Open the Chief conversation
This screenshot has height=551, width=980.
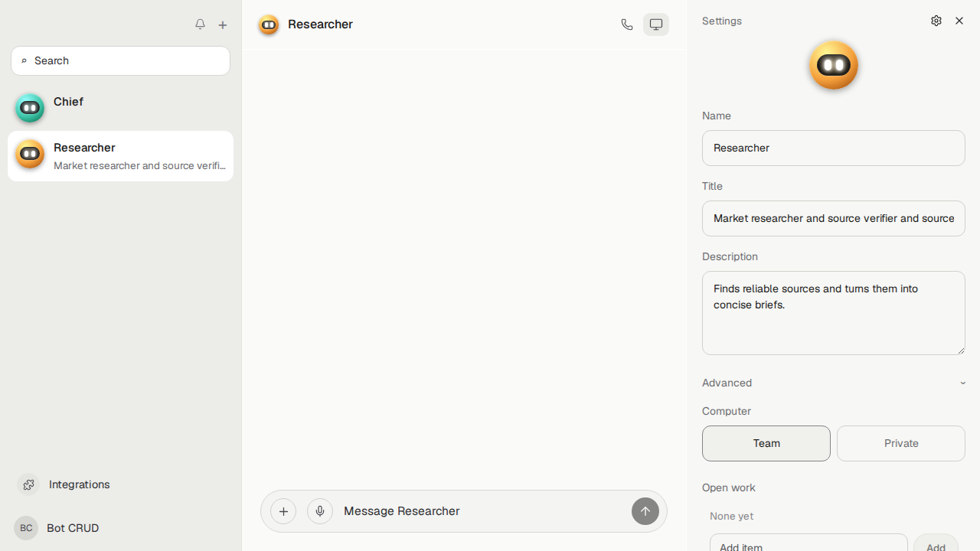pos(121,108)
